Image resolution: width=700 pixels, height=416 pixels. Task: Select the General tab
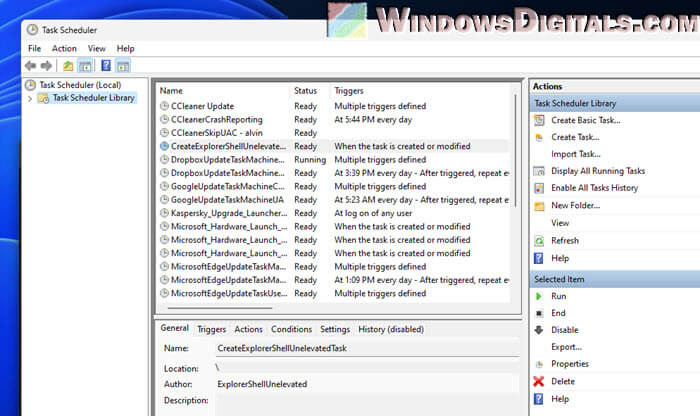(175, 328)
